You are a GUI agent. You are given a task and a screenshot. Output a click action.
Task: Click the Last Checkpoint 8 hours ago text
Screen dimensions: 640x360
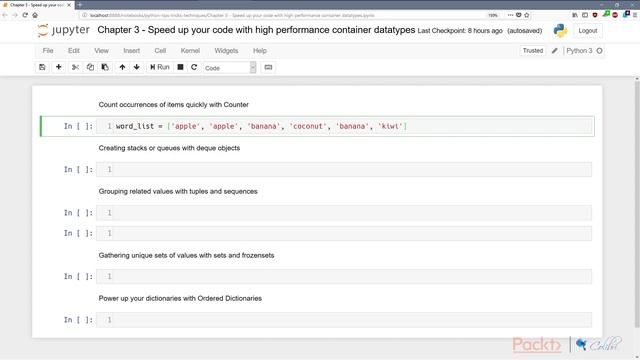pyautogui.click(x=460, y=31)
